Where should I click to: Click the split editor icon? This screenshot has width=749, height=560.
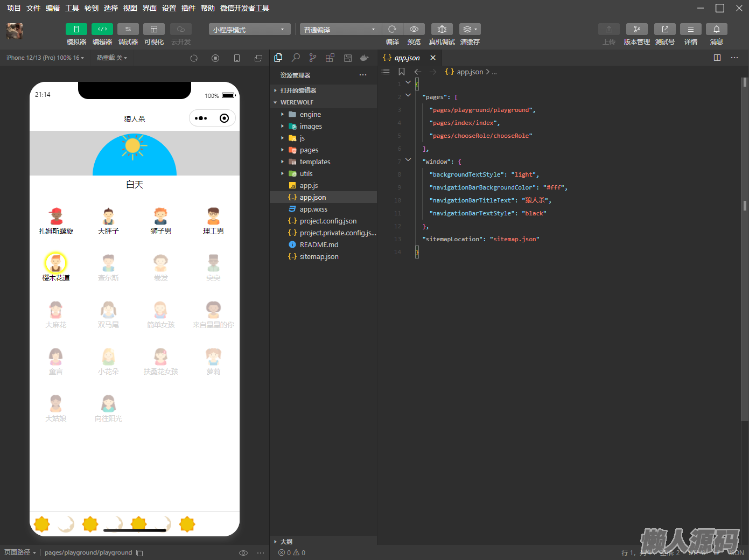pos(717,58)
